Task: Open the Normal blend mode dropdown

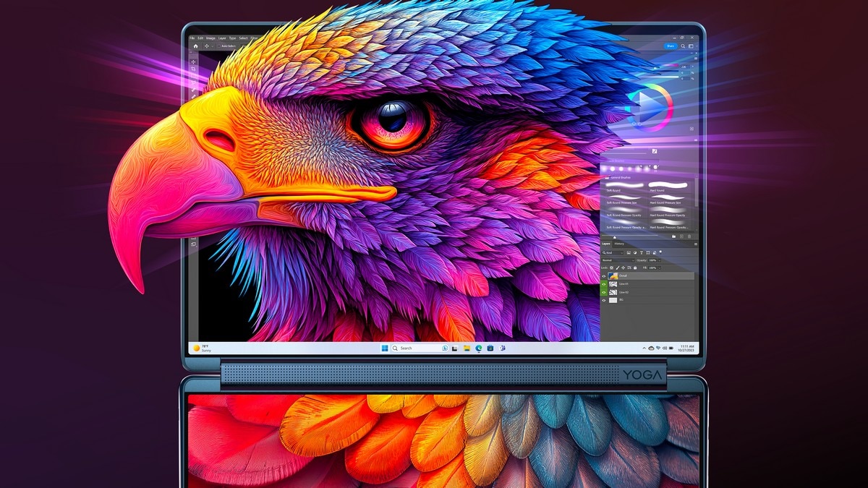Action: (x=618, y=260)
